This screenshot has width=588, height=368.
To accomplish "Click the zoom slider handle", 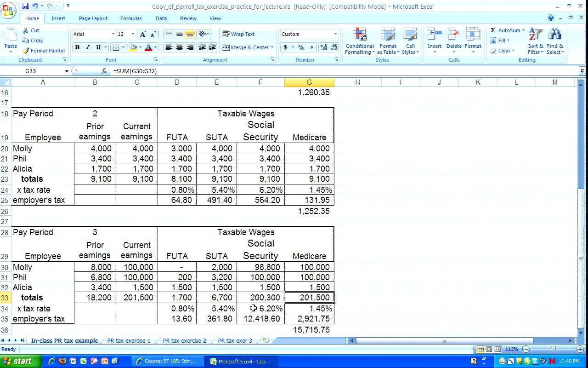I will click(554, 350).
